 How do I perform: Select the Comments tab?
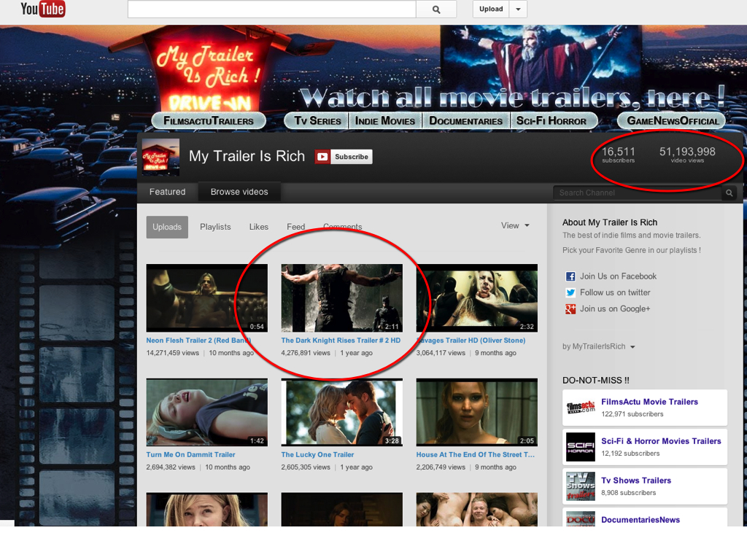coord(343,227)
